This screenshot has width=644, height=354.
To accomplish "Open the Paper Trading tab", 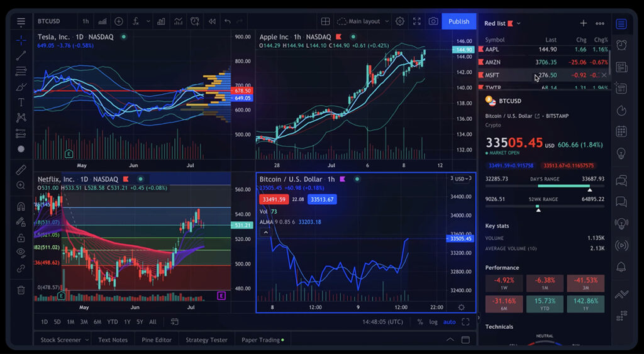I will pos(262,340).
